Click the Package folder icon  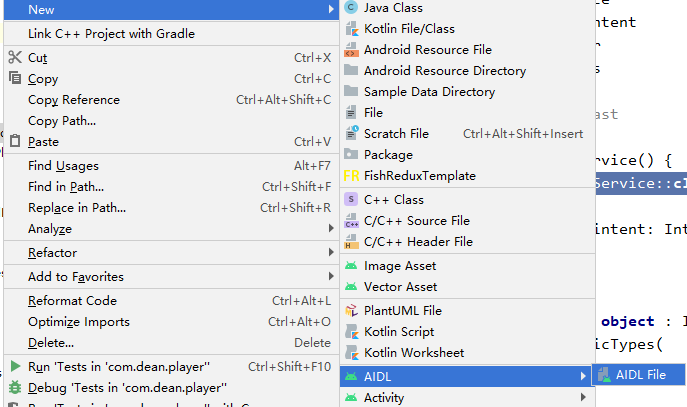(x=351, y=154)
